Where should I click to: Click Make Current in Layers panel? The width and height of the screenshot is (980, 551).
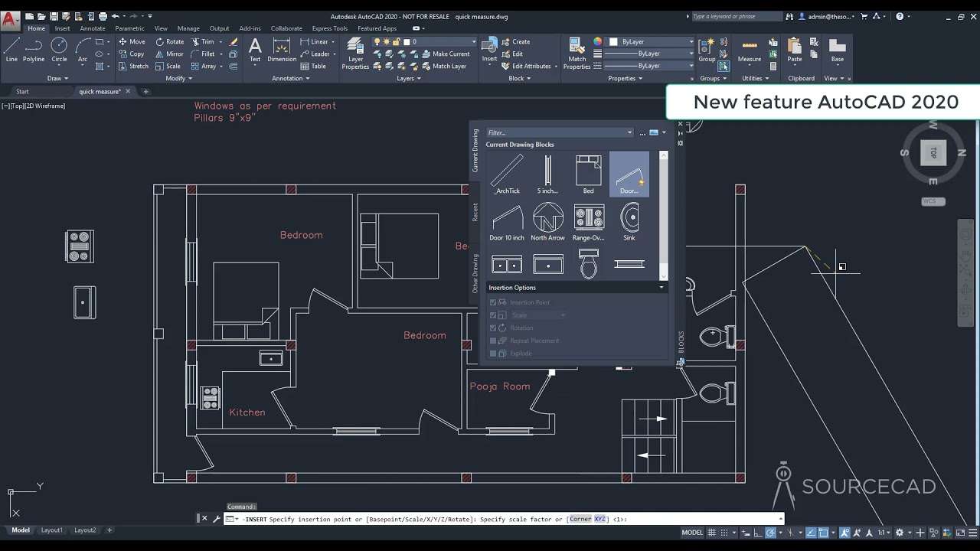click(x=446, y=54)
